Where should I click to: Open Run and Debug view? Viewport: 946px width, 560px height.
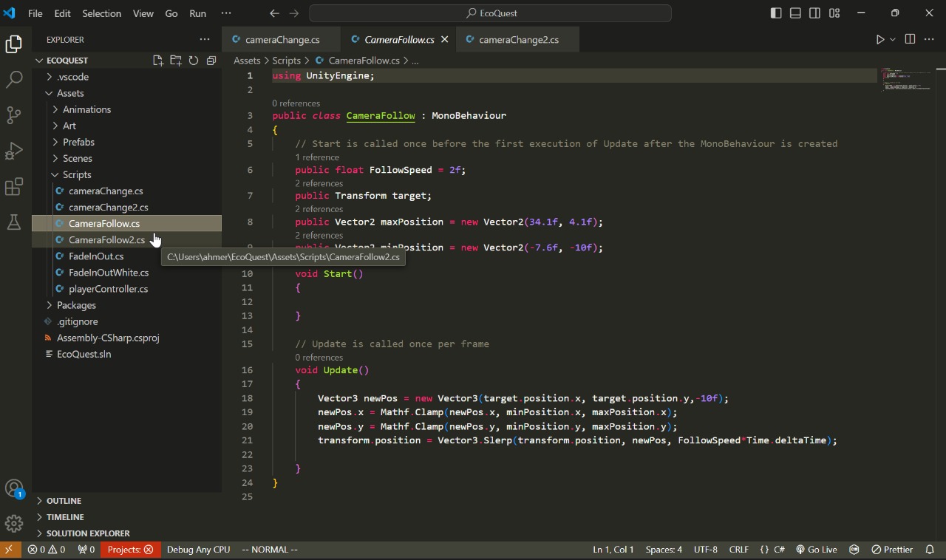(14, 151)
